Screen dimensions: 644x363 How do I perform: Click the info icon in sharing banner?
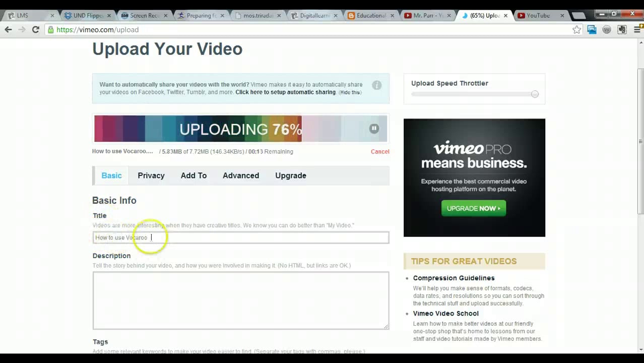click(377, 85)
